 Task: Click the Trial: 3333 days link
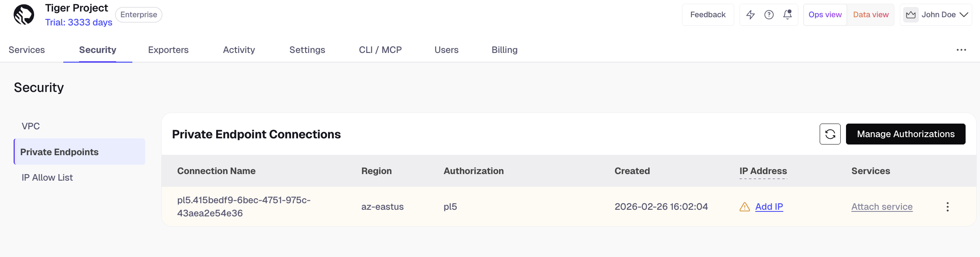click(x=79, y=22)
